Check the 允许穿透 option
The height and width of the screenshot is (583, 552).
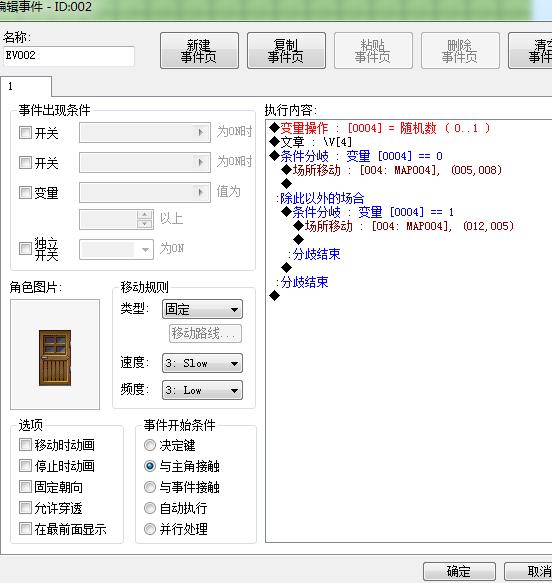pyautogui.click(x=25, y=508)
